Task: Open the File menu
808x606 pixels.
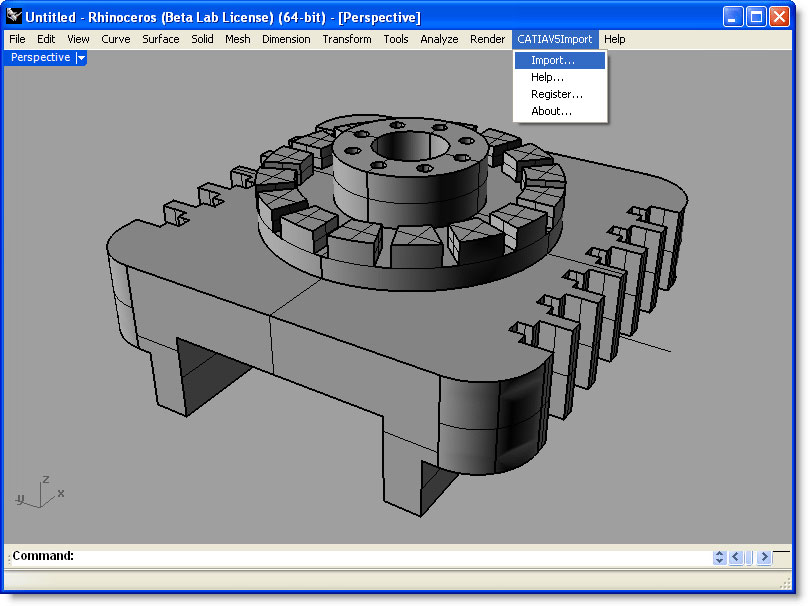Action: pos(16,39)
